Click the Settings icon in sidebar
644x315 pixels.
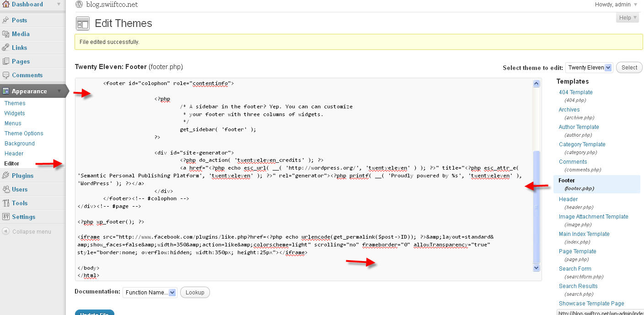pos(7,217)
